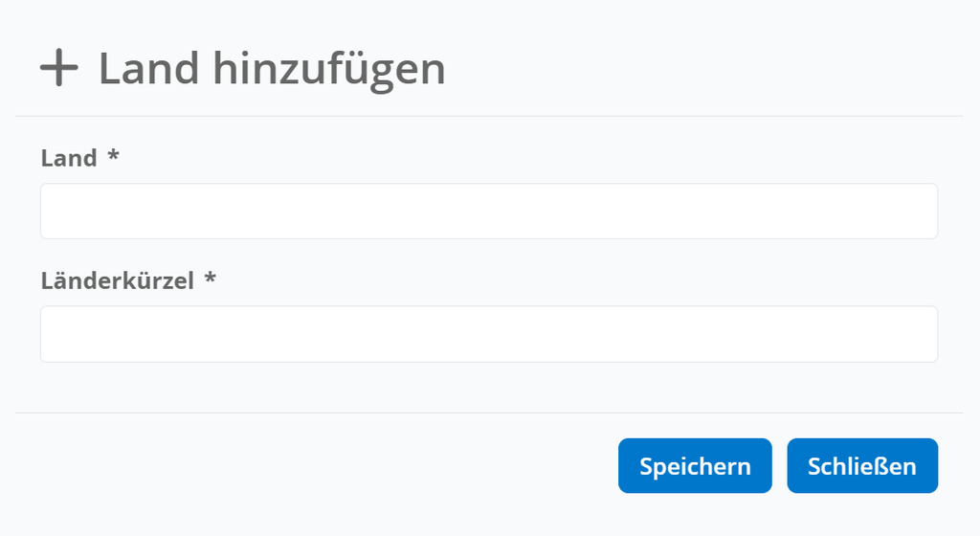Focus the Länderkürzel text field
This screenshot has height=536, width=980.
tap(489, 334)
